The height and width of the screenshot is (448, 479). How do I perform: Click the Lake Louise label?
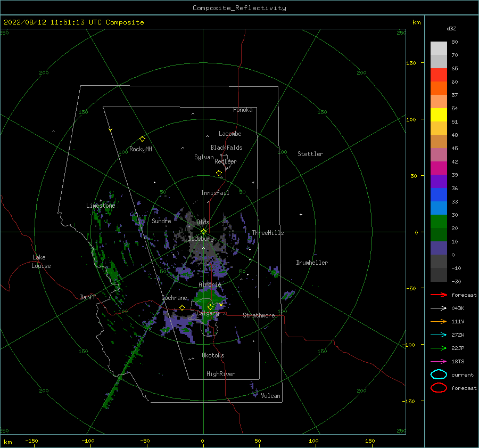[x=41, y=262]
